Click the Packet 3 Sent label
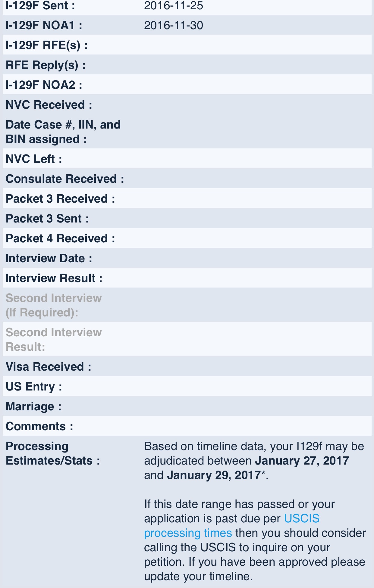 pos(47,219)
